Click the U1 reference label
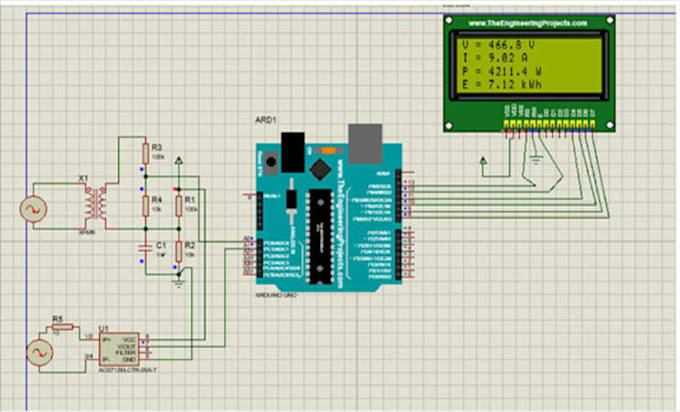This screenshot has height=412, width=680. (103, 329)
